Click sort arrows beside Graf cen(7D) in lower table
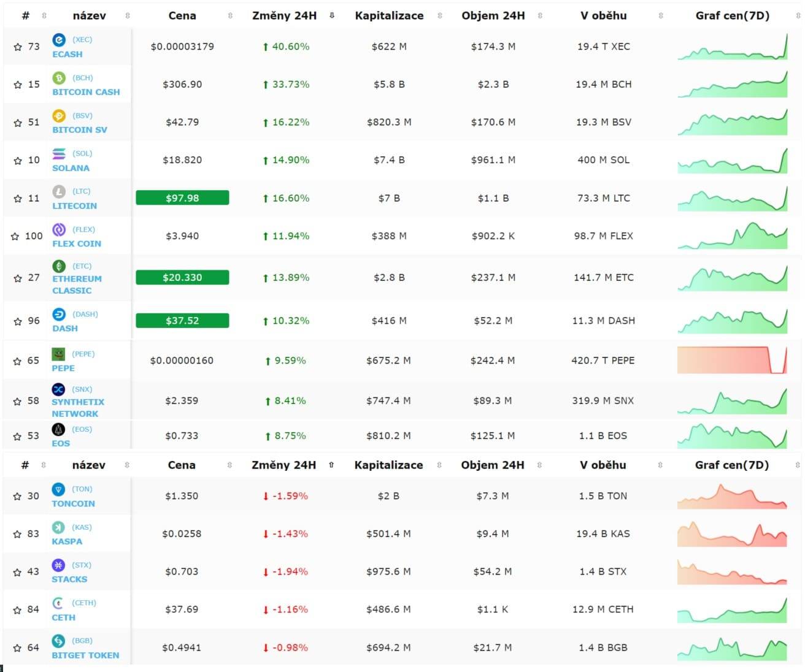 [797, 465]
